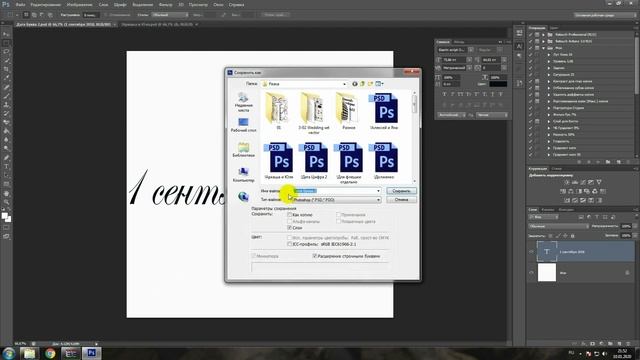The height and width of the screenshot is (360, 640).
Task: Go up one folder level in dialog
Action: tap(362, 84)
